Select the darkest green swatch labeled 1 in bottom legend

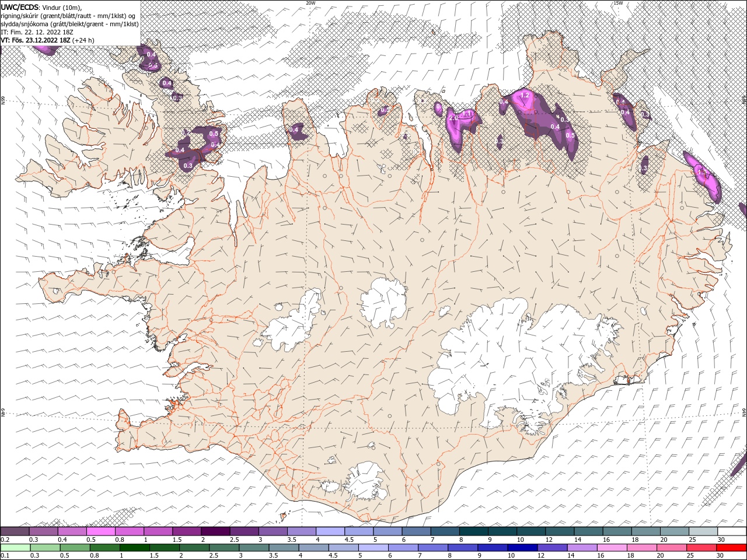(x=135, y=547)
